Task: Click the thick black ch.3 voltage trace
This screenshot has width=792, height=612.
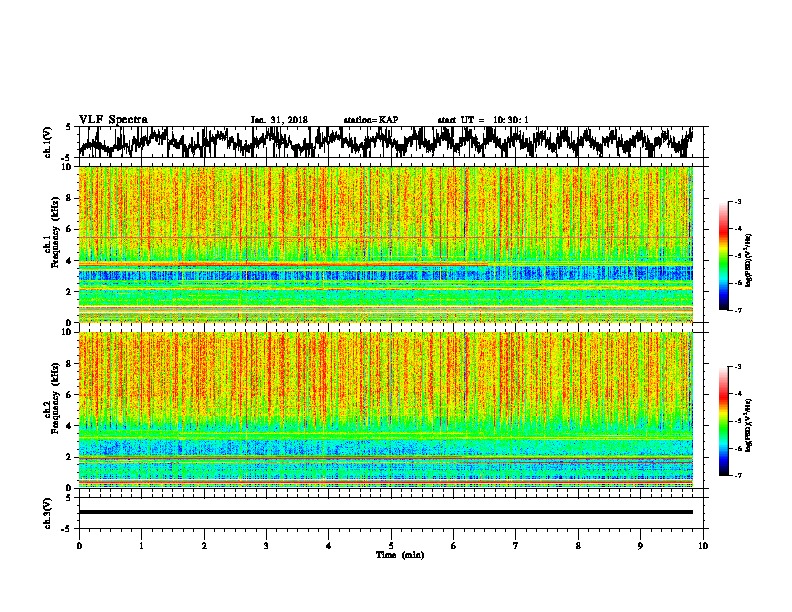Action: 386,512
